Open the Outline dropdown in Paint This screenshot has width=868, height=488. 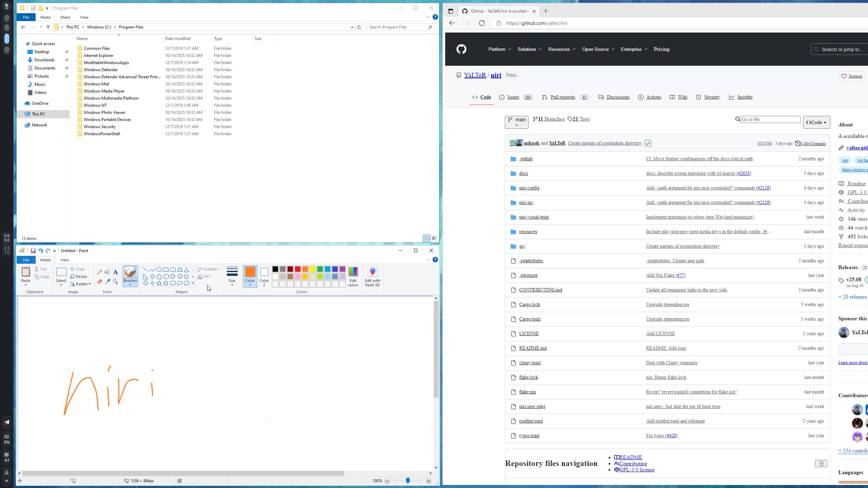[x=208, y=268]
